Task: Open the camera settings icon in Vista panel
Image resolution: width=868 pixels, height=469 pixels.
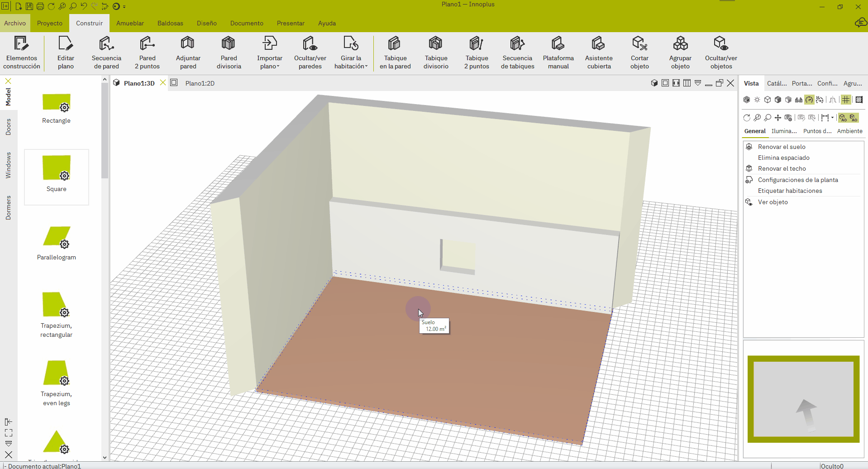Action: pyautogui.click(x=788, y=118)
